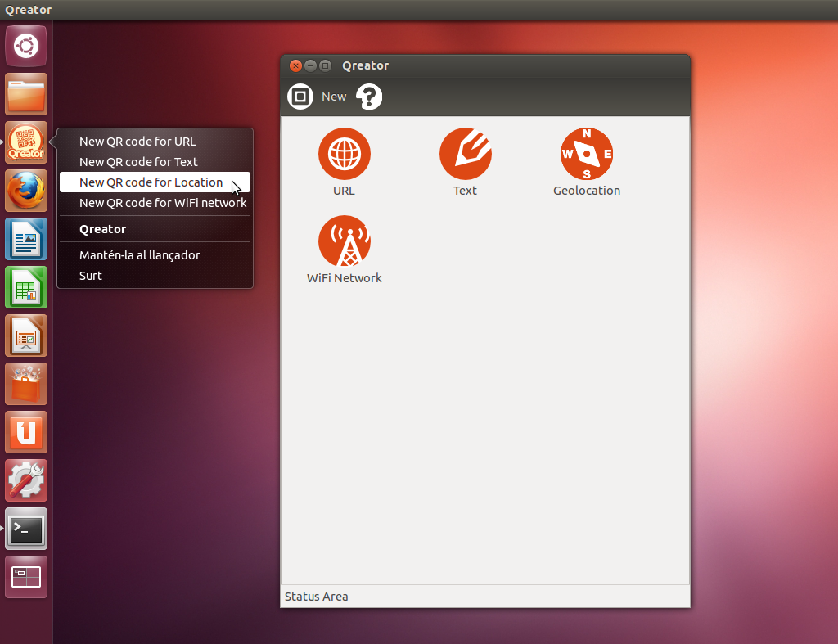The height and width of the screenshot is (644, 838).
Task: Open the Ubuntu Dash home button
Action: pos(26,46)
